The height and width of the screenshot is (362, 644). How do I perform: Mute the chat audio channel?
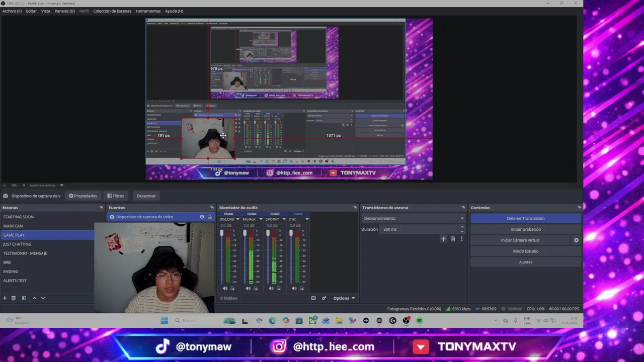click(294, 289)
